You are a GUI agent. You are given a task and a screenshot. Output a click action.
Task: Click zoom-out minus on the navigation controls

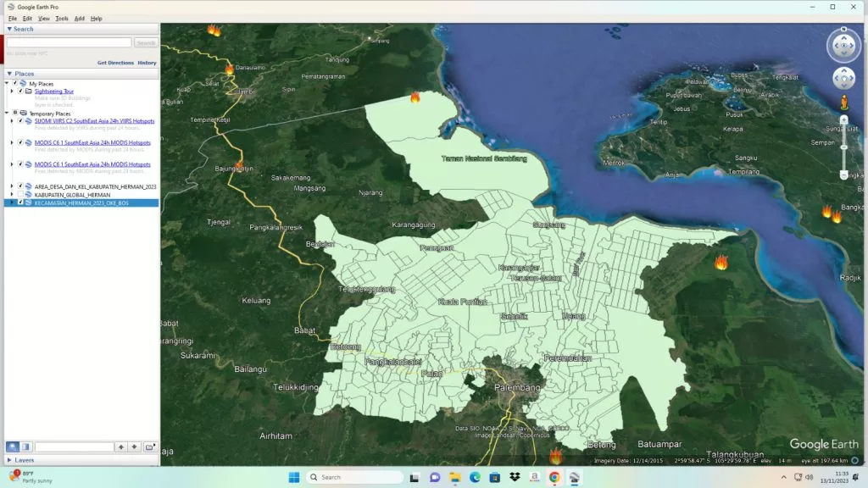[x=843, y=176]
